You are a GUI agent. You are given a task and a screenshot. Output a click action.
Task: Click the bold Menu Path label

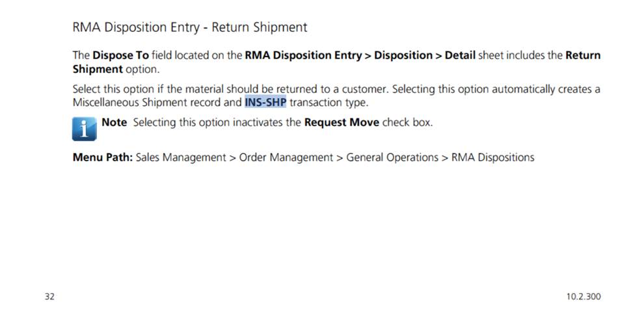(x=102, y=157)
